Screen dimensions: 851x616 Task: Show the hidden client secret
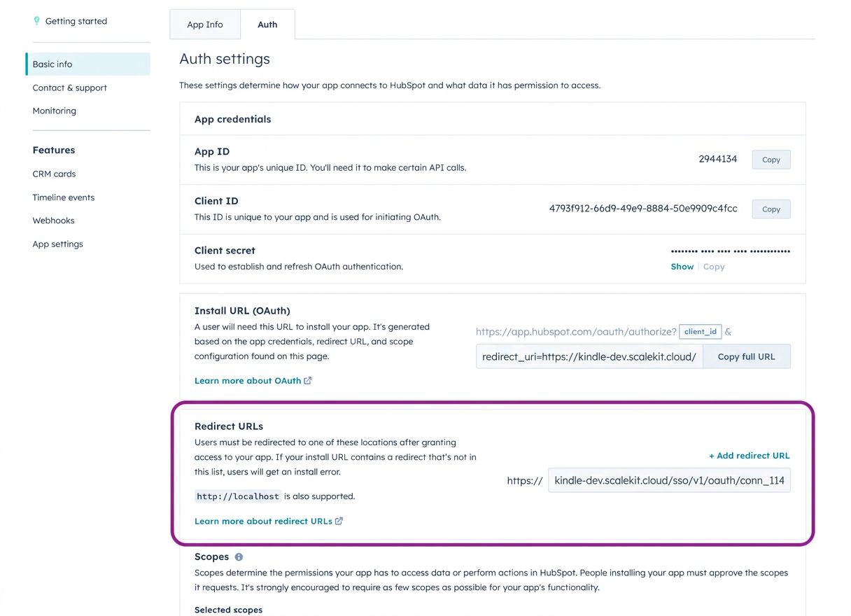tap(682, 266)
